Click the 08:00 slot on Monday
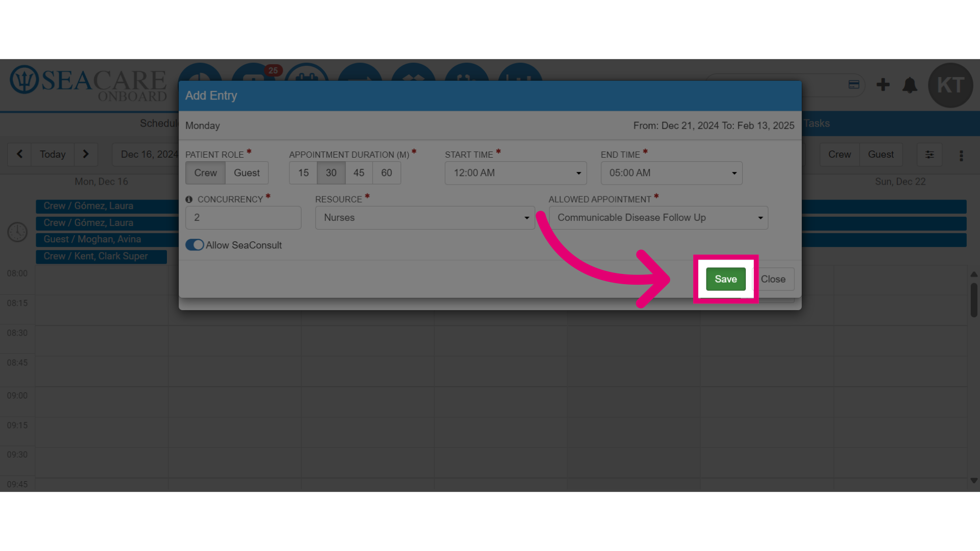This screenshot has width=980, height=551. coord(102,280)
